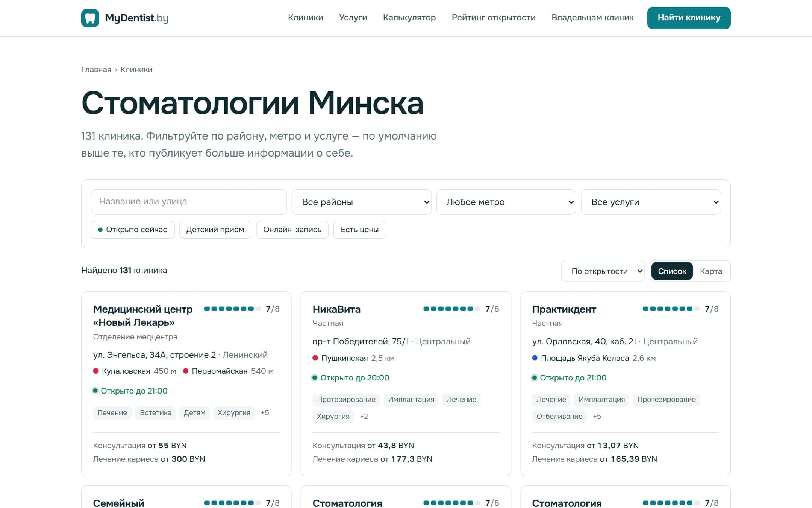Click Найдено 131 клиника results count
This screenshot has width=812, height=508.
tap(124, 270)
